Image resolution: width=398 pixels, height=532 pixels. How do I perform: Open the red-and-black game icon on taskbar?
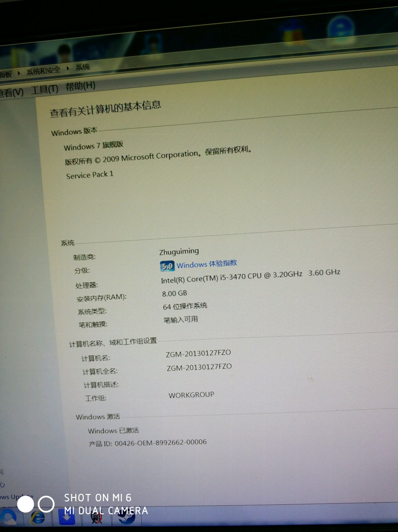tap(97, 517)
